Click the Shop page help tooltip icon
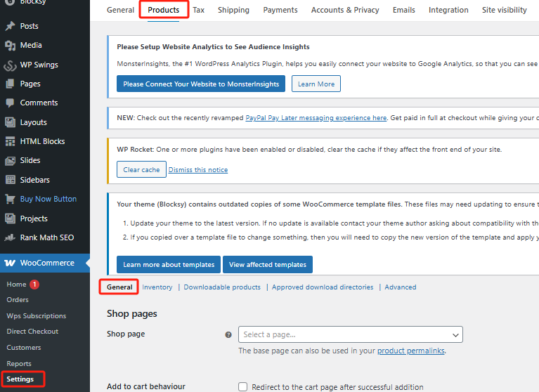Viewport: 539px width, 392px height. (228, 334)
